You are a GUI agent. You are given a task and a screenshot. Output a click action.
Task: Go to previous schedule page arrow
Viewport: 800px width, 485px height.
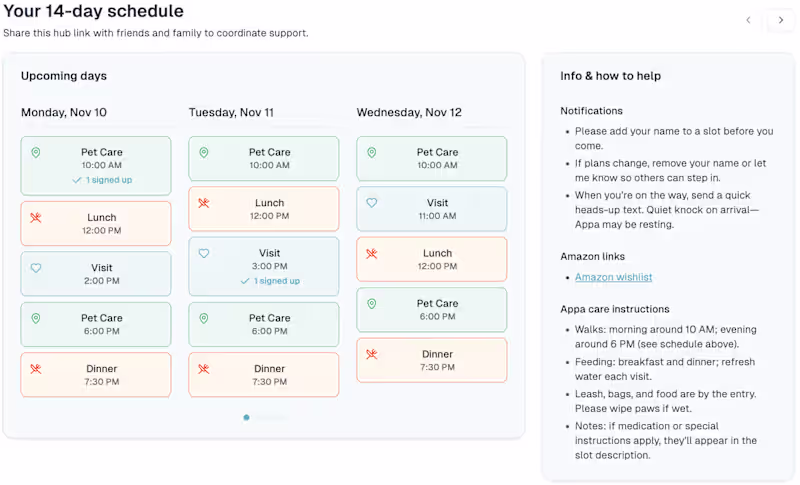point(748,20)
